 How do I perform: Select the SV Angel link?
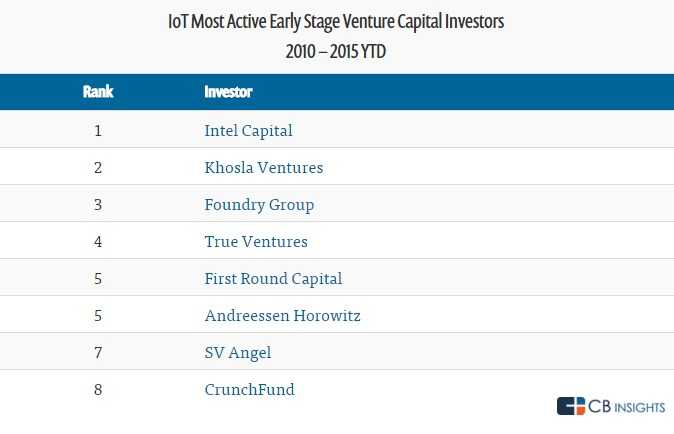point(237,352)
